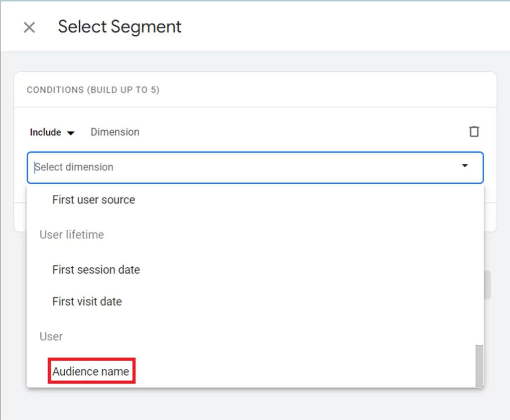Choose First user source dimension
This screenshot has width=510, height=420.
pyautogui.click(x=94, y=200)
